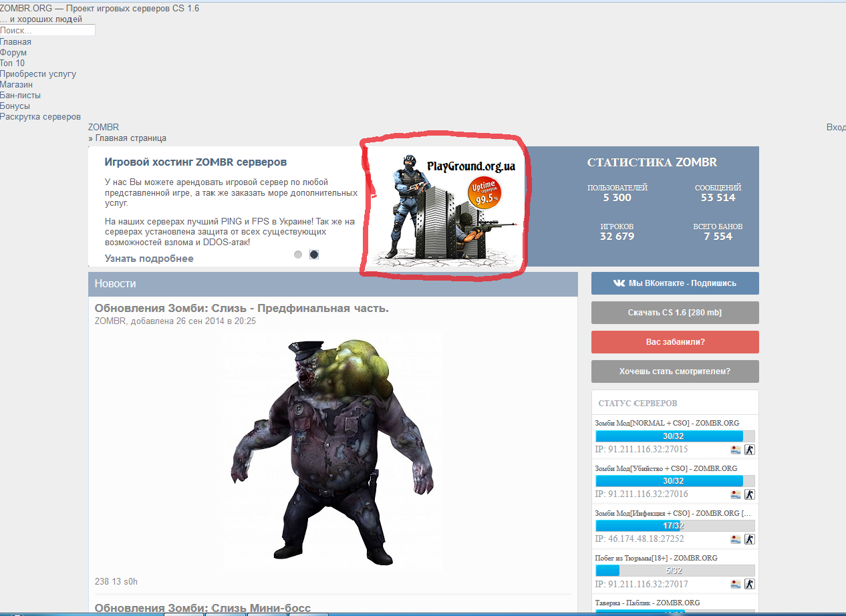846x616 pixels.
Task: Click Узнать подробнее link
Action: point(149,259)
